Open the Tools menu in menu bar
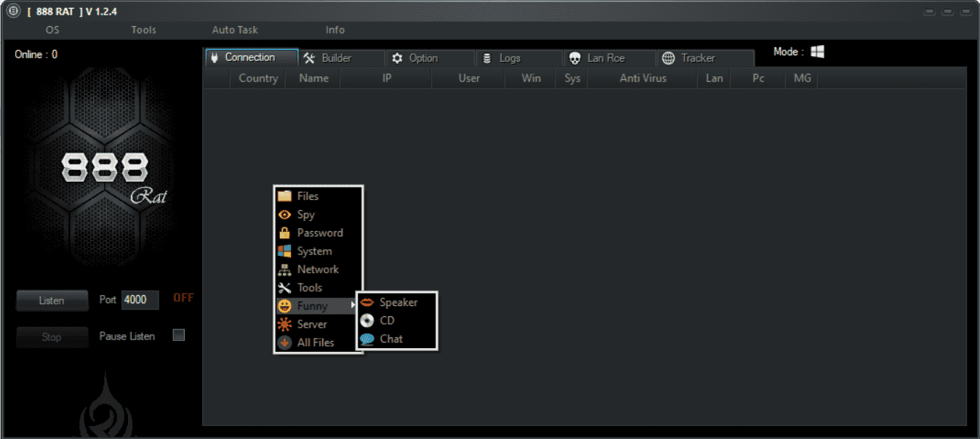 click(x=144, y=30)
